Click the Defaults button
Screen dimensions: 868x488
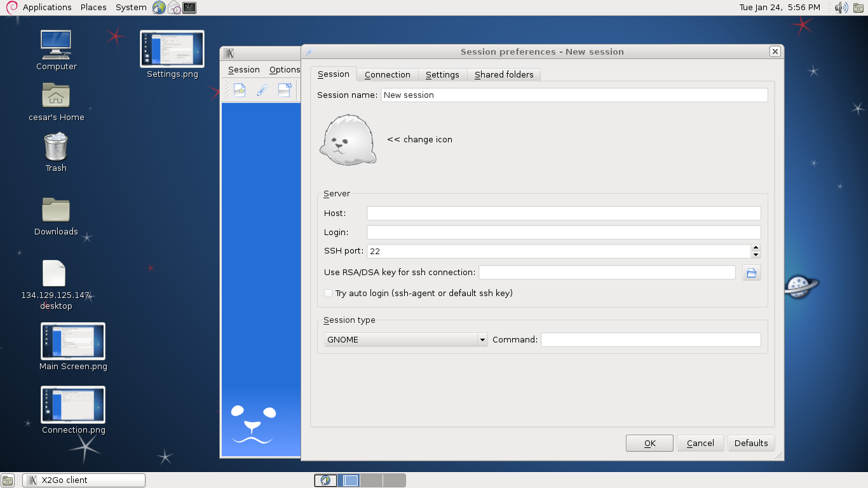pyautogui.click(x=751, y=444)
